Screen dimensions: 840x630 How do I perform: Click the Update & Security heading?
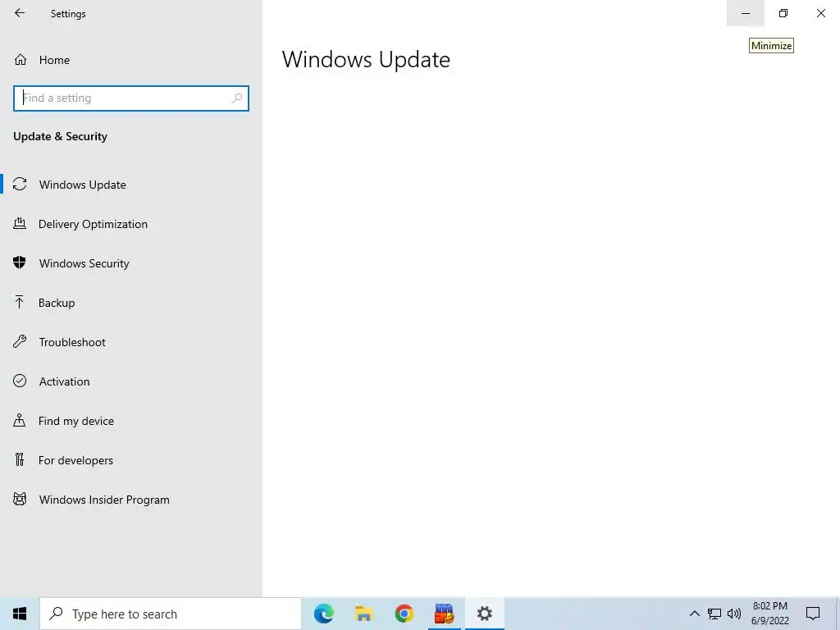(60, 137)
